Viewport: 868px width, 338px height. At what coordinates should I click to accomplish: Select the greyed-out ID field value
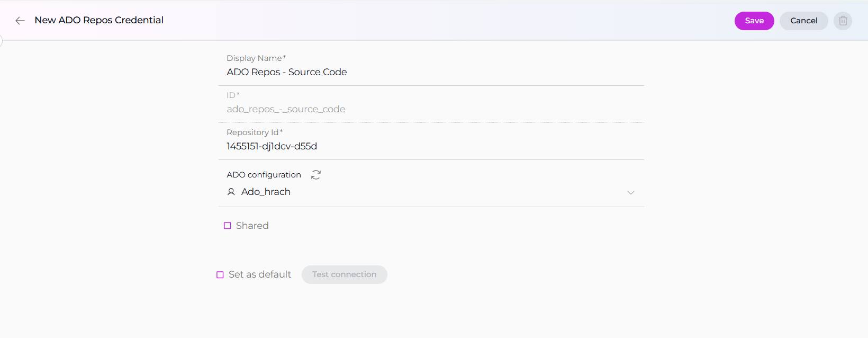[286, 109]
